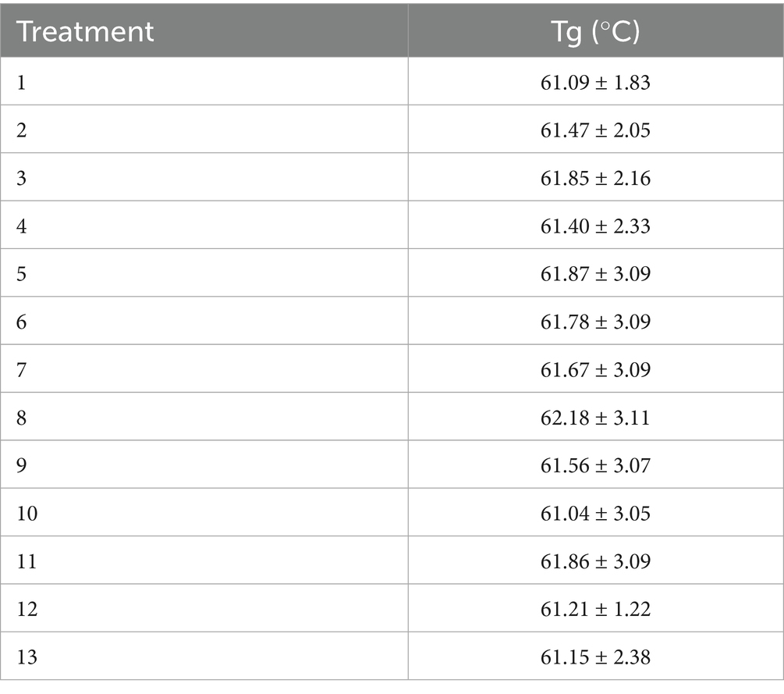Click the cell reading 61.04 ± 3.05
The image size is (784, 694).
pyautogui.click(x=595, y=514)
